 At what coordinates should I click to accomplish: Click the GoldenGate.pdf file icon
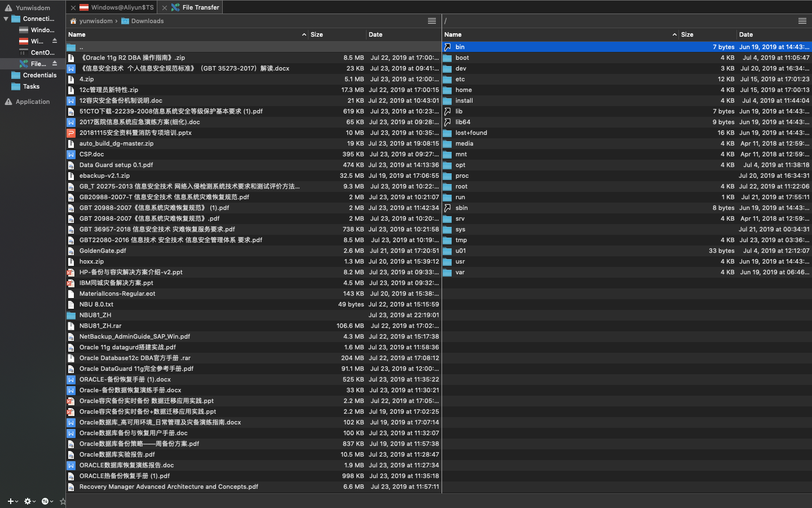click(71, 251)
